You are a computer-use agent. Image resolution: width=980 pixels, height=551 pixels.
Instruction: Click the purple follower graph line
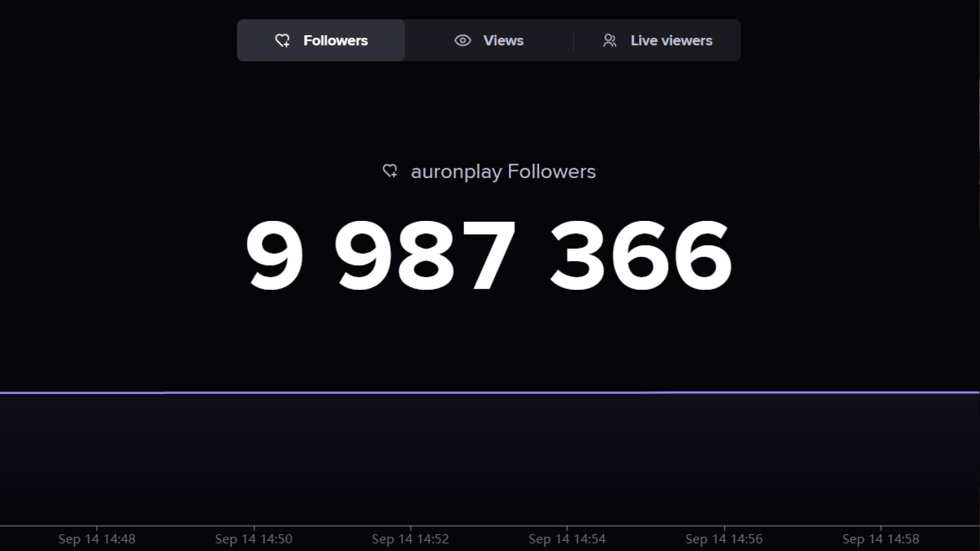point(490,392)
